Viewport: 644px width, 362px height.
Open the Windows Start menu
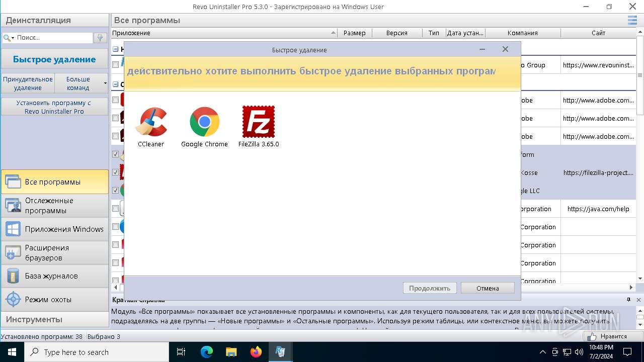pos(12,352)
